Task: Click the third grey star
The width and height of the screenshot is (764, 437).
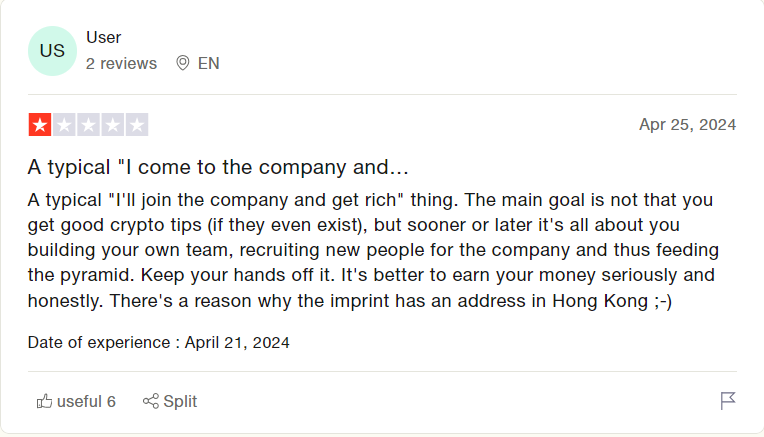Action: coord(88,125)
